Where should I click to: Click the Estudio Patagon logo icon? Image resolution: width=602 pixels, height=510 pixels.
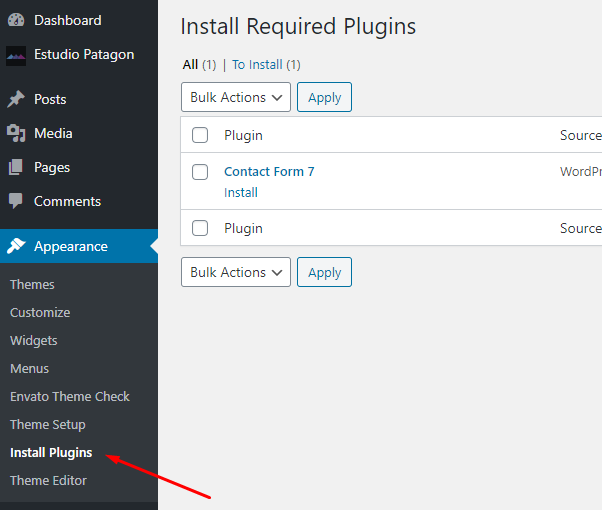[16, 55]
